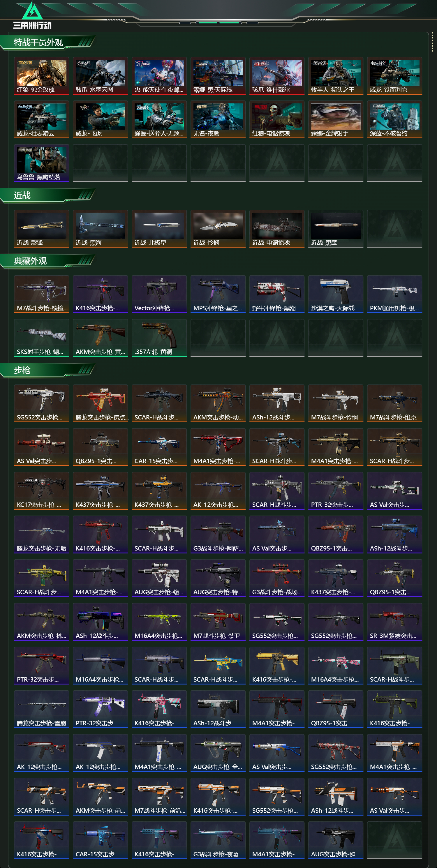Select the 近战-北极星 melee weapon
This screenshot has width=437, height=868.
(159, 228)
